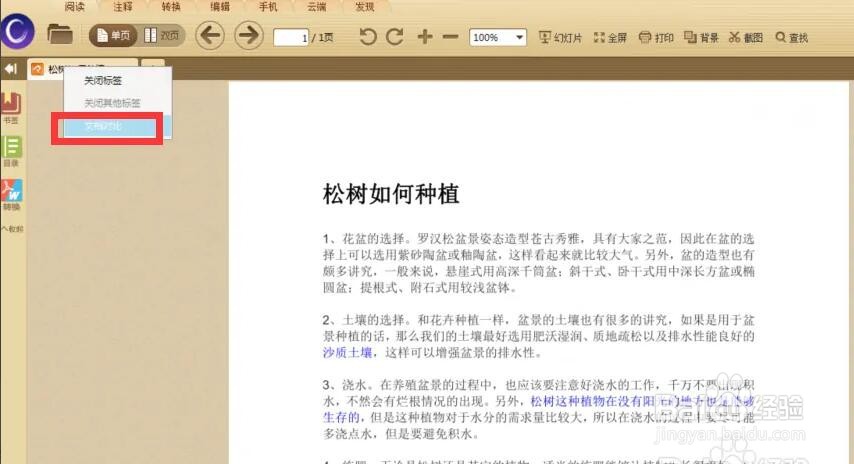Choose 关闭其他标签 from the context menu

112,103
